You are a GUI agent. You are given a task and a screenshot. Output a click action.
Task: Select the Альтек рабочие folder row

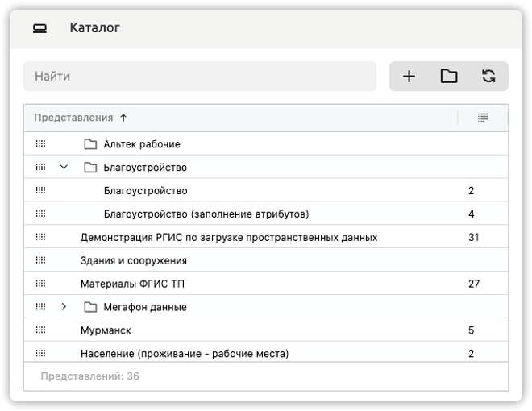click(x=266, y=143)
